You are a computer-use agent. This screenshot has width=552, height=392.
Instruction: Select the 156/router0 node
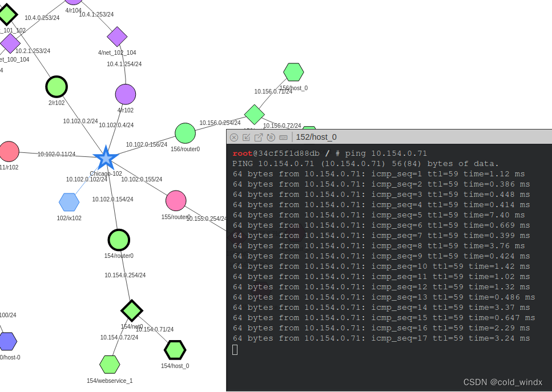(185, 133)
